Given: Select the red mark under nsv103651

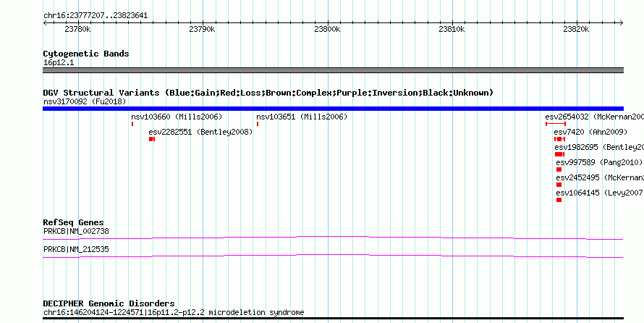Looking at the screenshot, I should point(258,124).
